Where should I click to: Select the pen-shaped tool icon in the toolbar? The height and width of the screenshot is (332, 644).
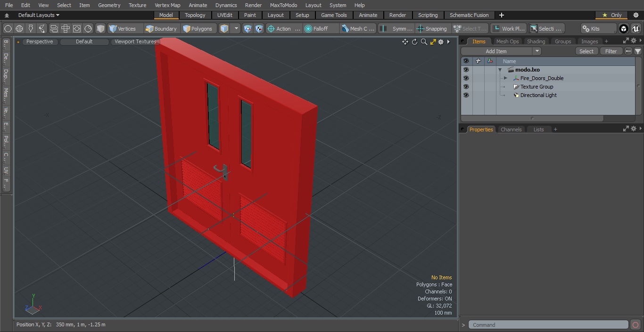point(31,29)
